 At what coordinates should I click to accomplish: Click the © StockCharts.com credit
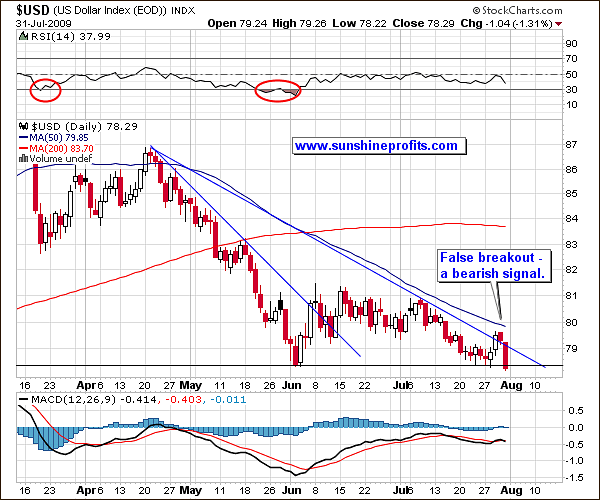coord(517,10)
